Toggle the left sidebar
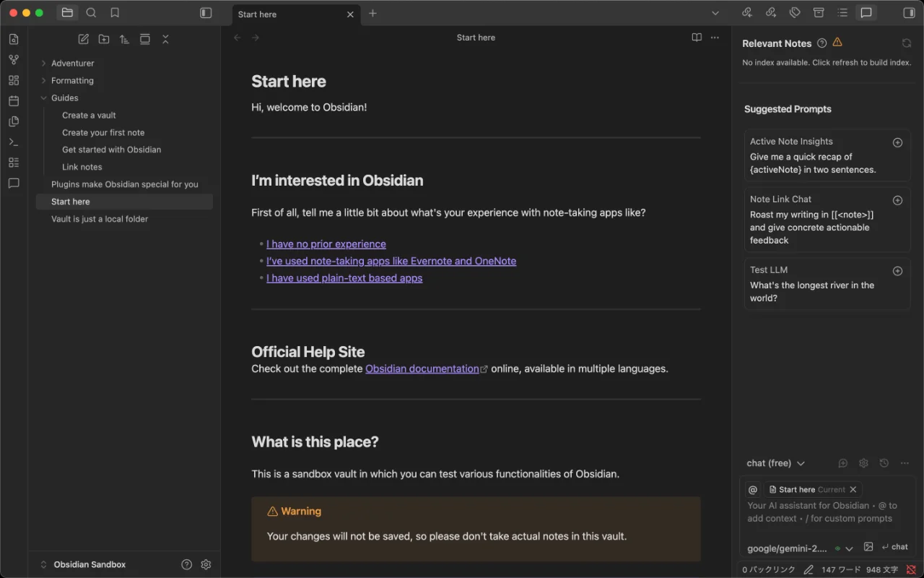Screen dimensions: 924x578 pyautogui.click(x=206, y=13)
